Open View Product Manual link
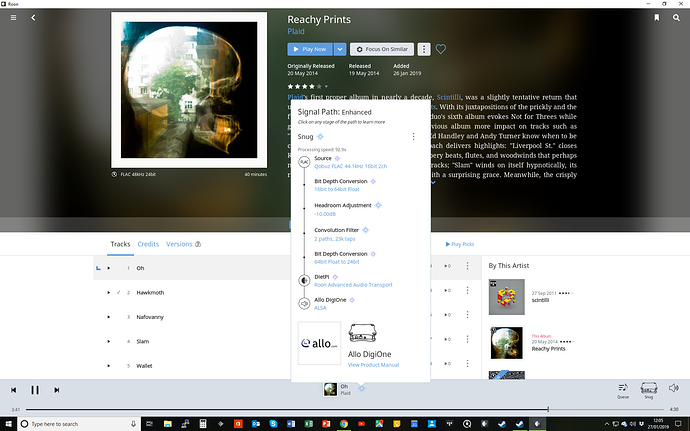The height and width of the screenshot is (431, 690). 373,365
